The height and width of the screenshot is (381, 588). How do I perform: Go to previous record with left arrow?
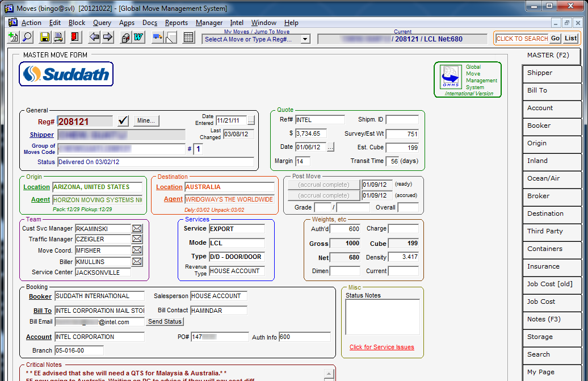(x=94, y=37)
